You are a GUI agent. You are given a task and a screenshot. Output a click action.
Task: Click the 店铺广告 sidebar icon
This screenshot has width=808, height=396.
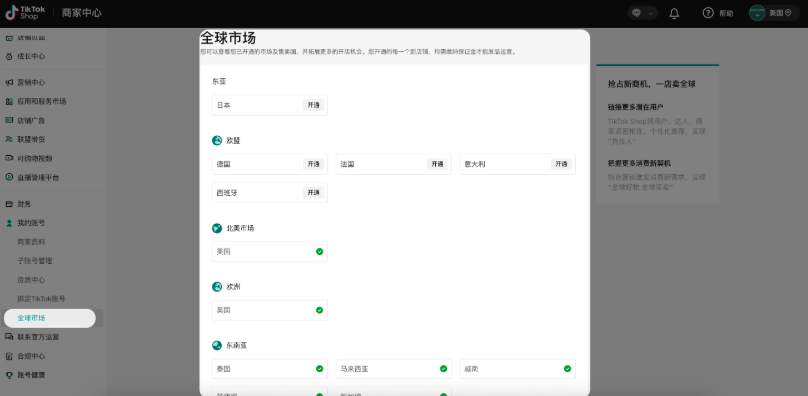(9, 120)
